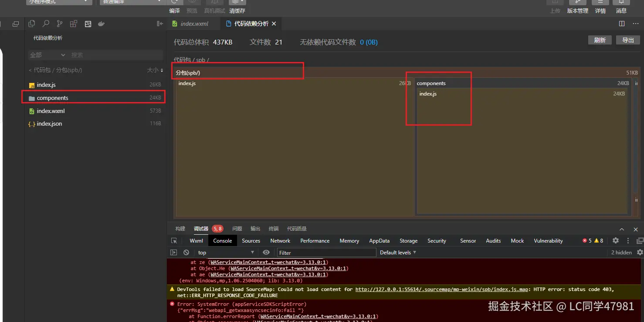Click the eye live expression icon
The height and width of the screenshot is (322, 644).
(x=266, y=252)
